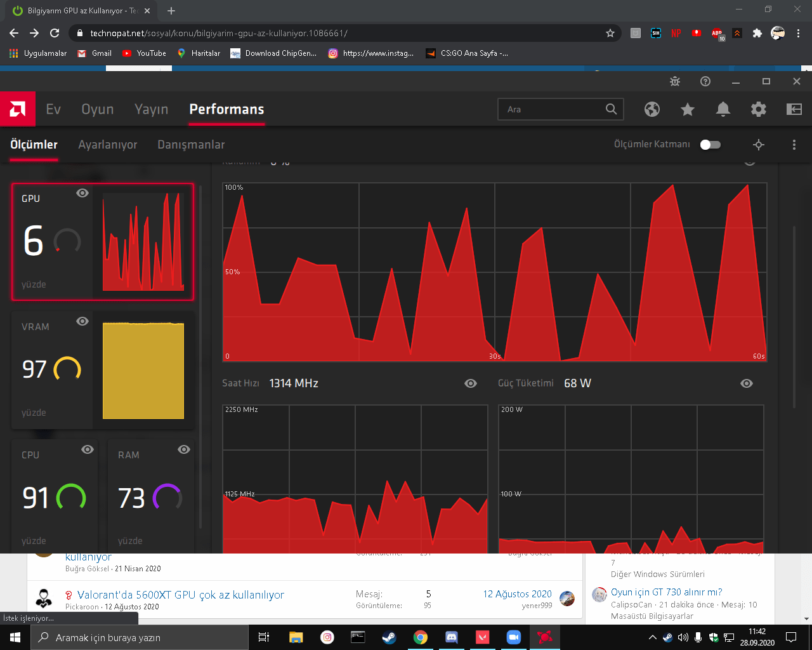The width and height of the screenshot is (812, 650).
Task: Open the favorites star in Radeon Software
Action: (x=688, y=109)
